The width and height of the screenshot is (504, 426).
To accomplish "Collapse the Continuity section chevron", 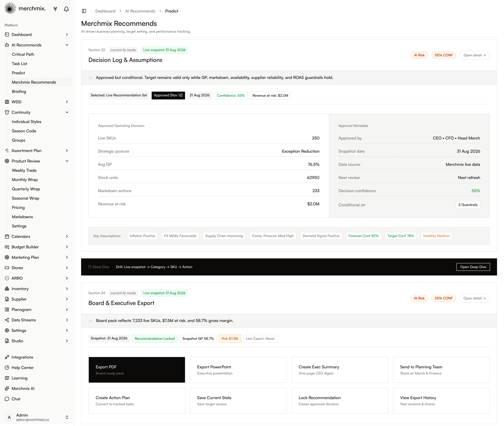I will [67, 112].
